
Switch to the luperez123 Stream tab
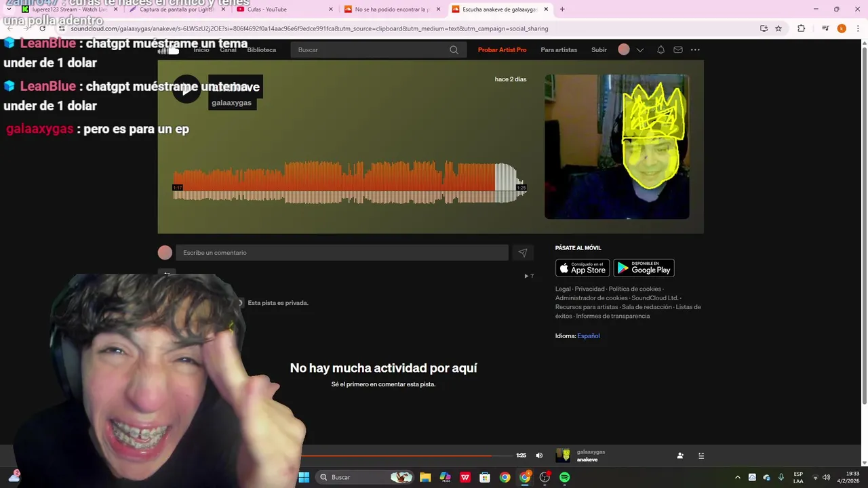pos(69,9)
